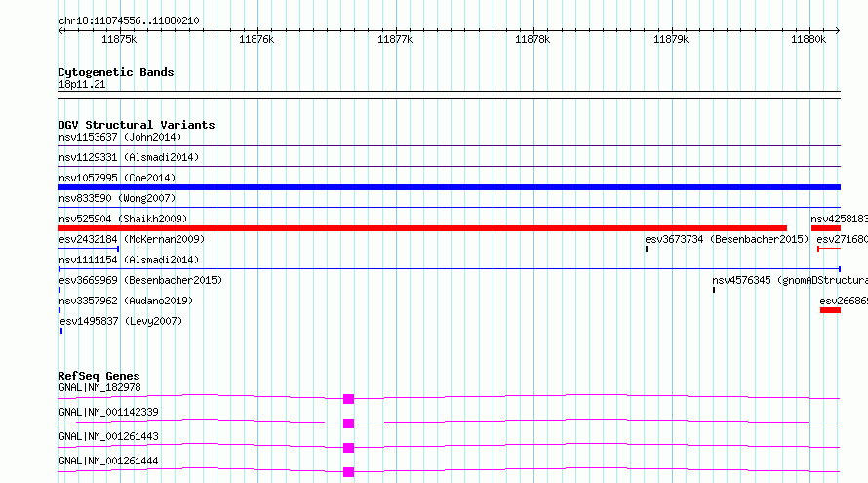
Task: Select the blue esv1495837 variant marker
Action: 61,331
